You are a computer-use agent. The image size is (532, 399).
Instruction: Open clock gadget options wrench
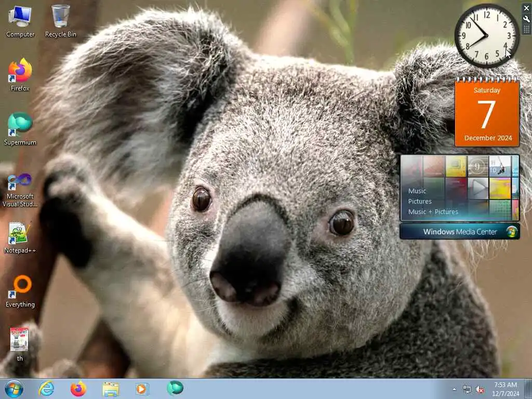[x=527, y=19]
